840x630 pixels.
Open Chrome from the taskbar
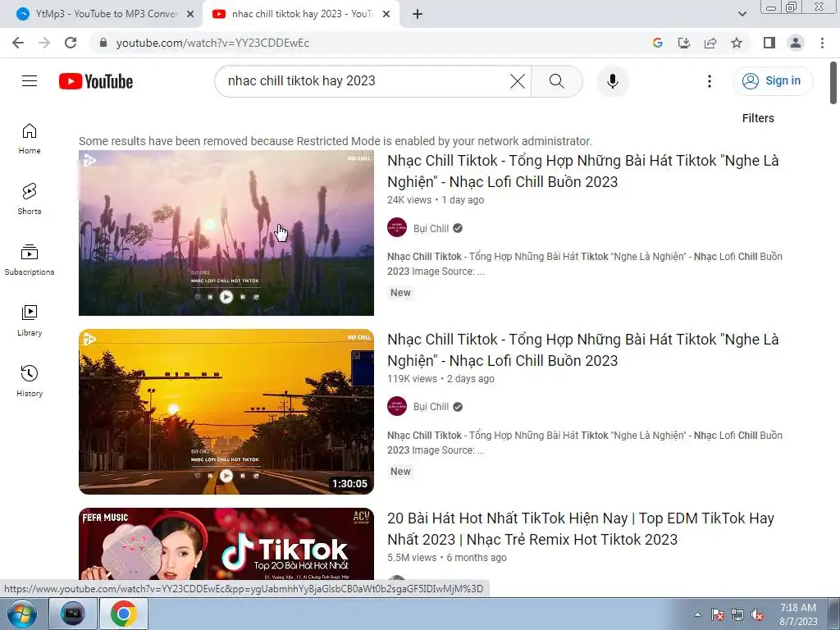tap(124, 614)
